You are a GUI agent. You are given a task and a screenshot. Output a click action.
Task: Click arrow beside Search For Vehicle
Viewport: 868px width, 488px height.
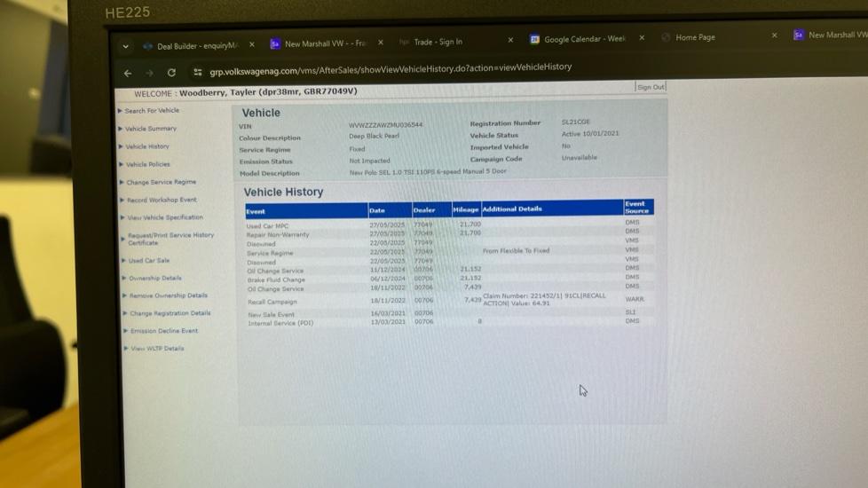click(120, 111)
